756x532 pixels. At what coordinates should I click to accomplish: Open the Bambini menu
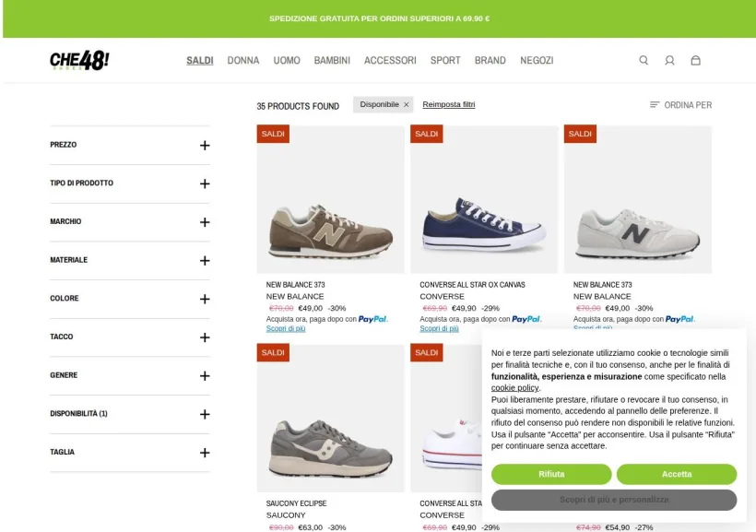pos(332,61)
